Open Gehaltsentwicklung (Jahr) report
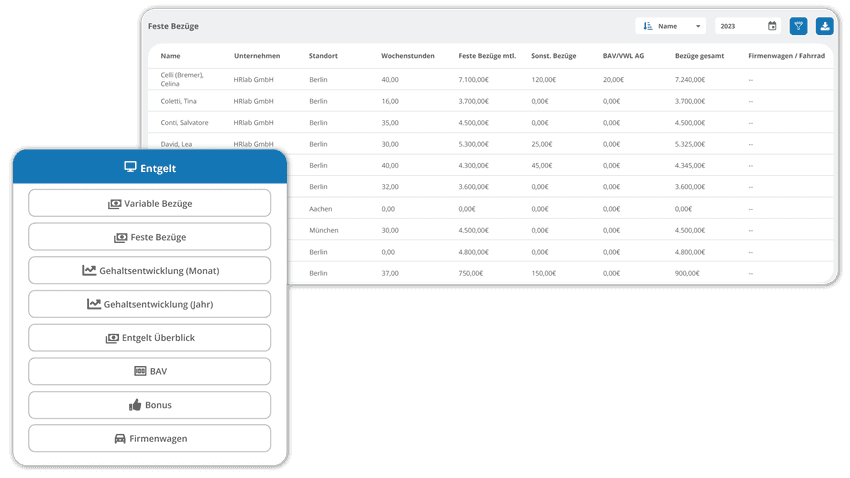Image resolution: width=850 pixels, height=478 pixels. [x=150, y=304]
